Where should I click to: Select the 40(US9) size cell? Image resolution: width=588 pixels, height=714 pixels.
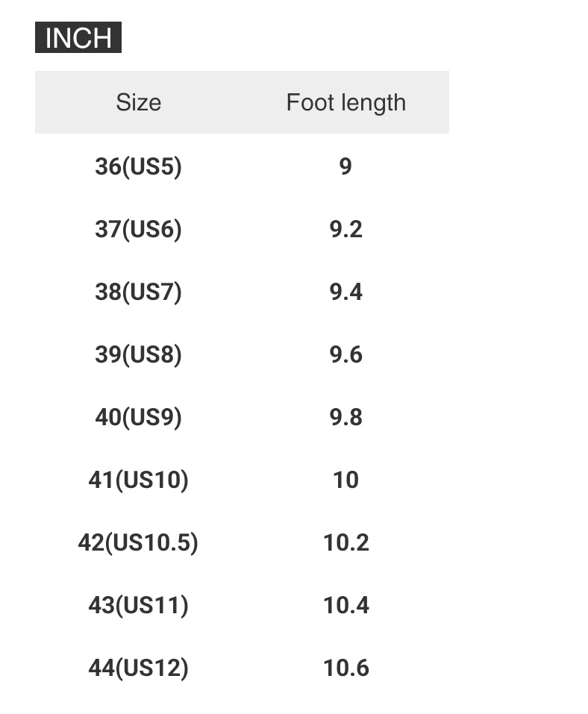[138, 417]
